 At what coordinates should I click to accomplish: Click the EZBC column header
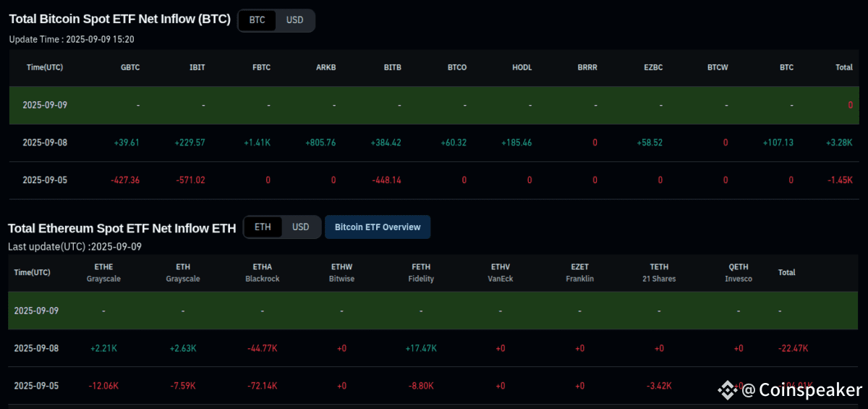coord(653,67)
